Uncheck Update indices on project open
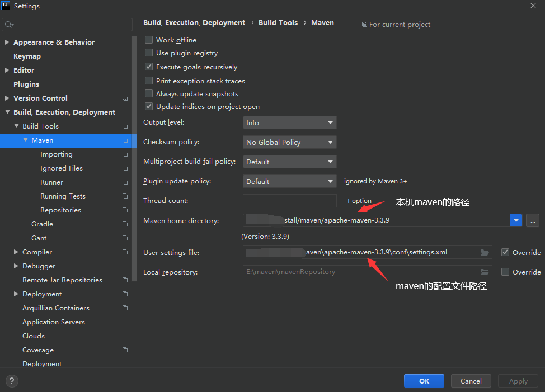The image size is (545, 392). (149, 107)
